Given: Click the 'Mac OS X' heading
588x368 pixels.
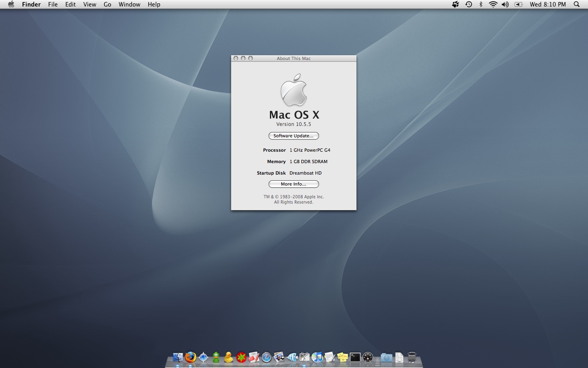Looking at the screenshot, I should pyautogui.click(x=294, y=115).
